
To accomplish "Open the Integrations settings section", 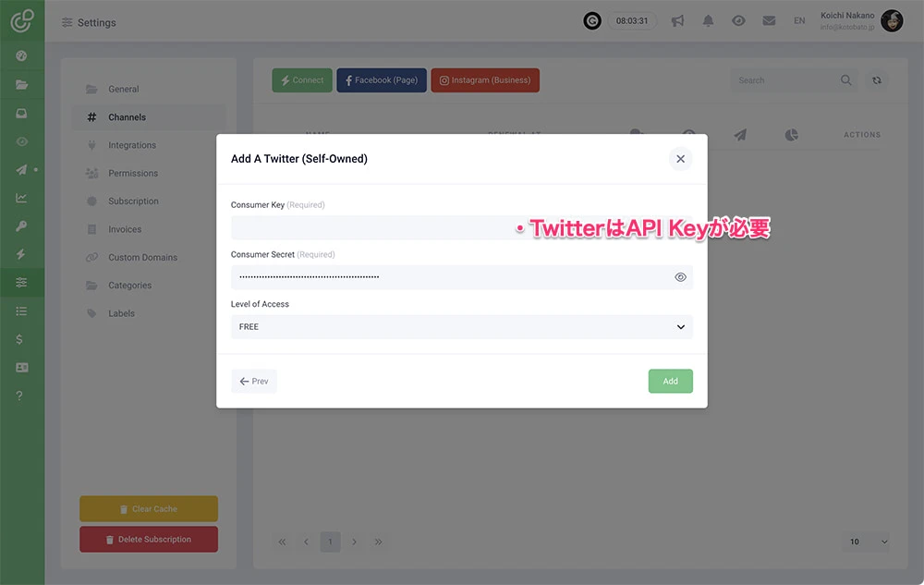I will tap(149, 145).
